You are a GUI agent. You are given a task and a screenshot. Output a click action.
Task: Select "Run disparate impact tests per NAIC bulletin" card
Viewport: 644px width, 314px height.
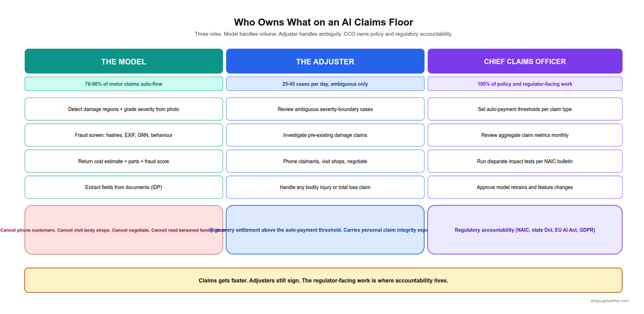(525, 161)
